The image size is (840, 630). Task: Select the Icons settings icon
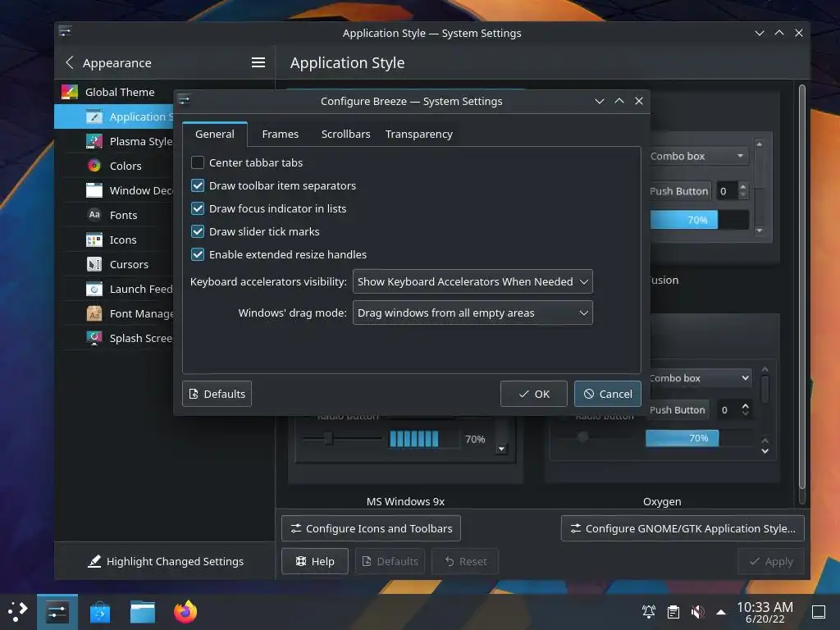pos(94,240)
